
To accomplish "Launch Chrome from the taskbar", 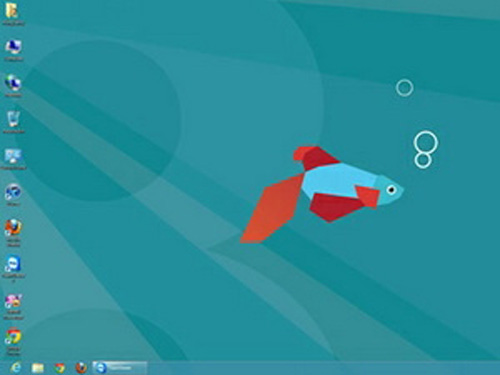I will click(60, 368).
